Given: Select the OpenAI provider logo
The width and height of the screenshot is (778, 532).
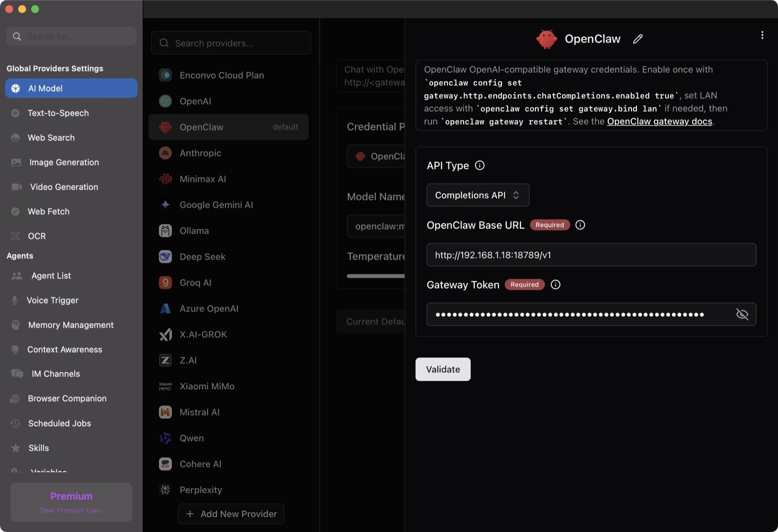Looking at the screenshot, I should click(x=165, y=101).
